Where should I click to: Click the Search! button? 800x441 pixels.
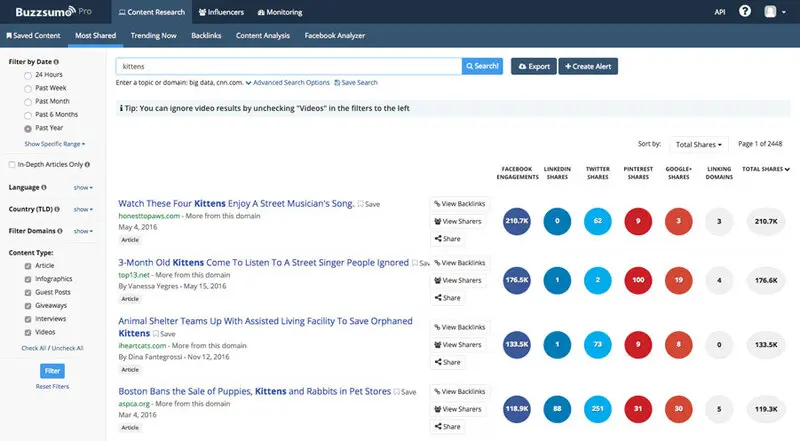[x=482, y=66]
